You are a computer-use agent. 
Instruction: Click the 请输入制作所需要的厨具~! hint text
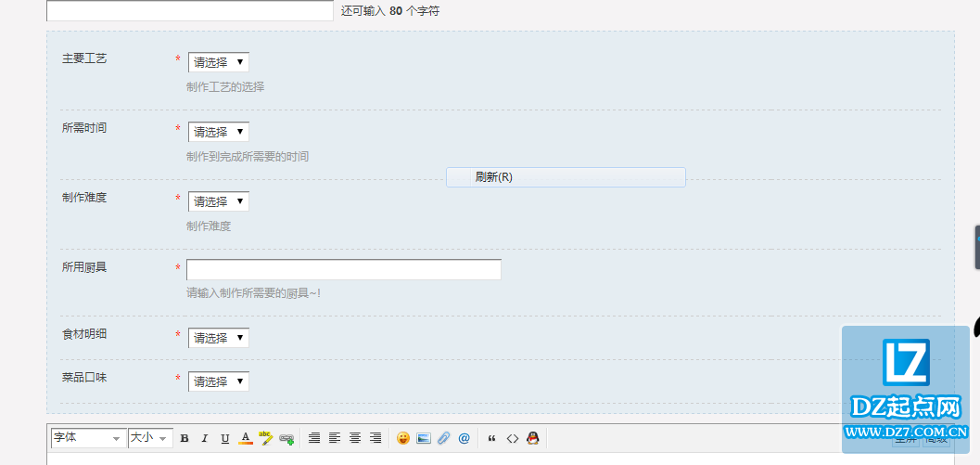[253, 292]
